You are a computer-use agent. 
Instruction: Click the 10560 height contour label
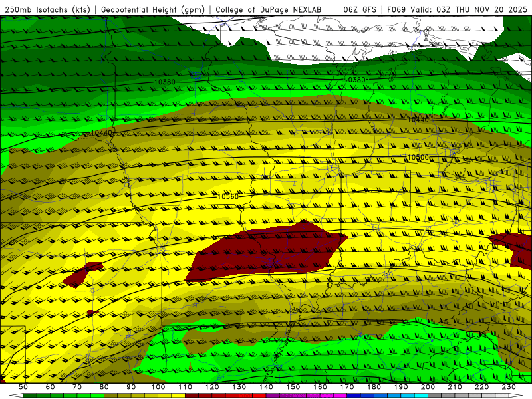228,196
